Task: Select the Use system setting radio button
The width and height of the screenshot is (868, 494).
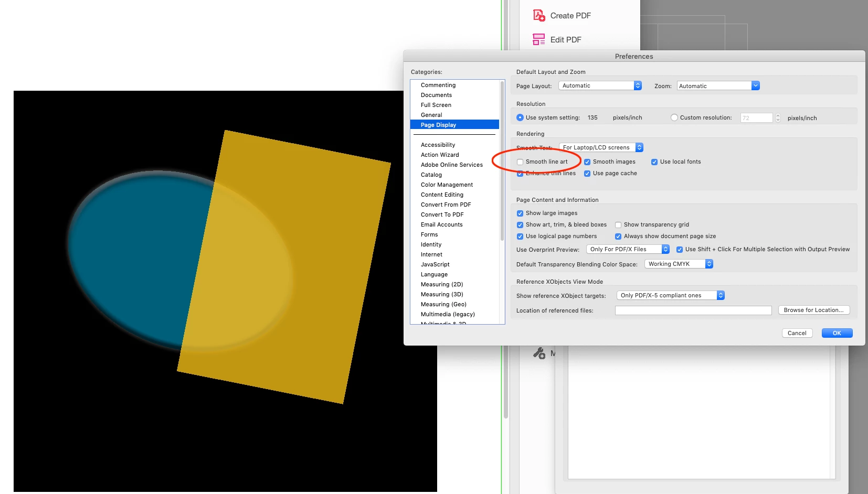Action: pos(520,117)
